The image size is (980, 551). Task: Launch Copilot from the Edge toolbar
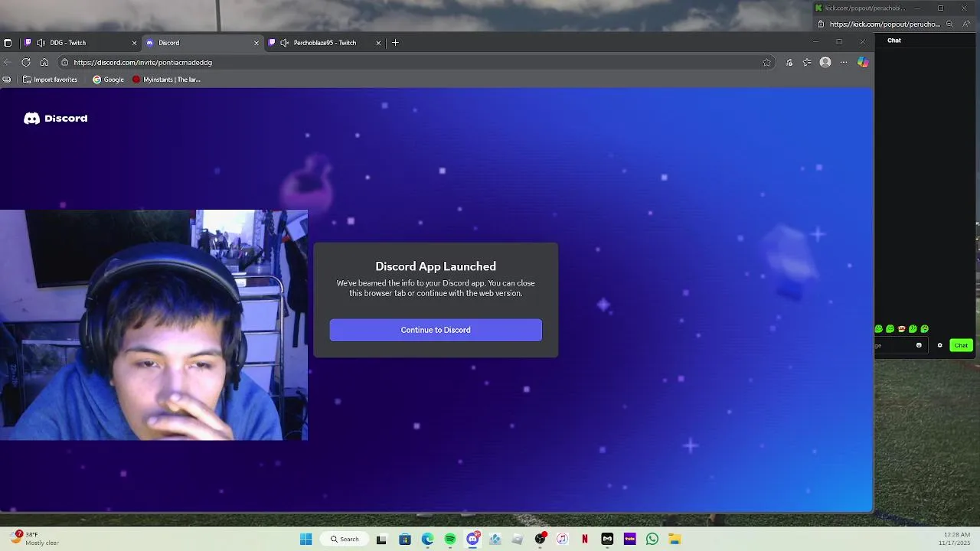pyautogui.click(x=863, y=63)
